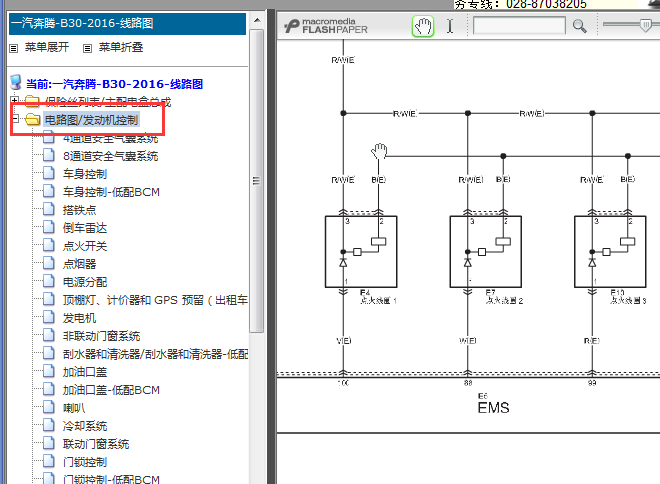This screenshot has width=660, height=484.
Task: Click the 菜单折叠 list icon
Action: pos(87,48)
